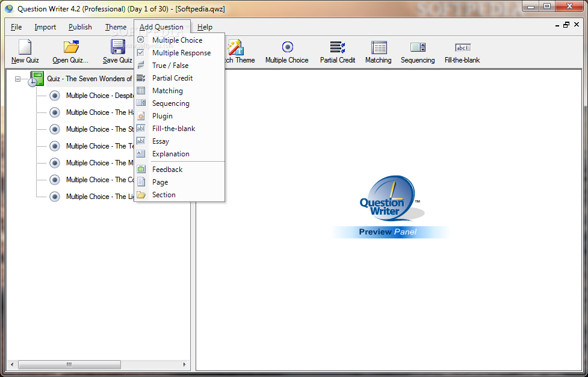The image size is (588, 377).
Task: Add a Feedback item from menu
Action: click(179, 170)
